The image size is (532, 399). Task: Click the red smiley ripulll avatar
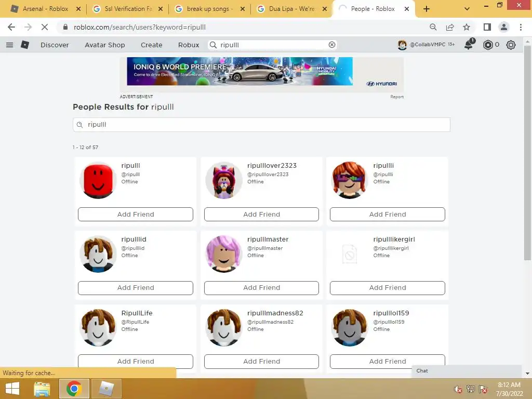point(98,180)
